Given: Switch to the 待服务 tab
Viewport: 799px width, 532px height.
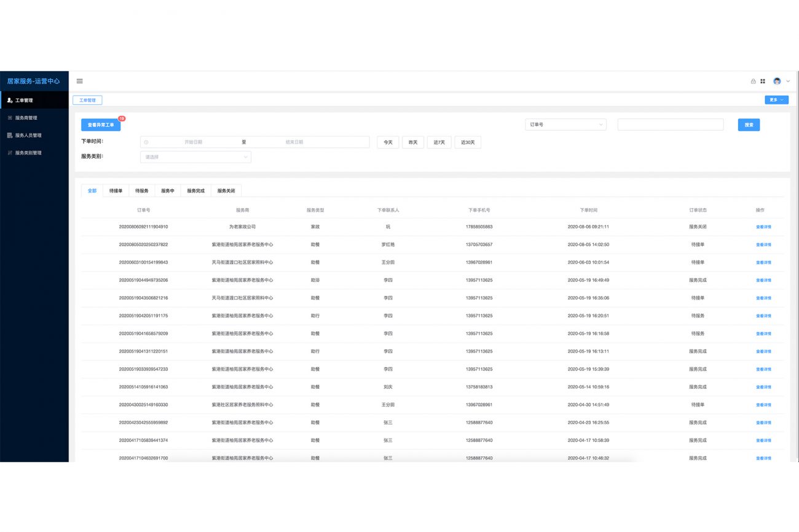Looking at the screenshot, I should click(x=142, y=191).
